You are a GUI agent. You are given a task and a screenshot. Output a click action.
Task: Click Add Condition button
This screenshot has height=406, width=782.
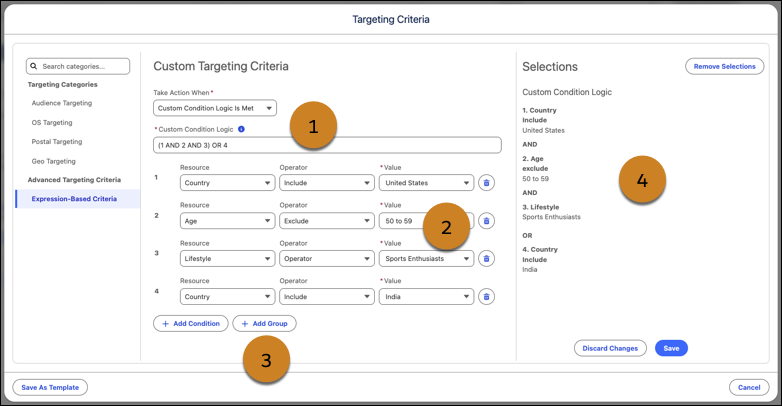point(191,324)
